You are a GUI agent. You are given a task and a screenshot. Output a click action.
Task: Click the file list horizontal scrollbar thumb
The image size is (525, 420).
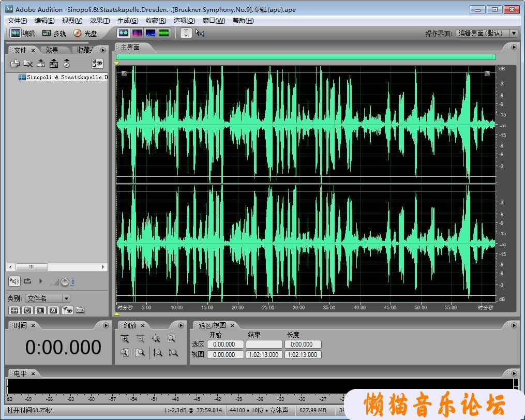tap(32, 267)
